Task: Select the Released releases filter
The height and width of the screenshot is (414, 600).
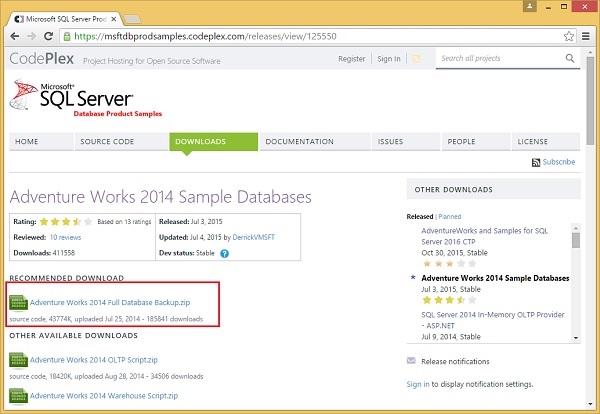Action: coord(420,217)
